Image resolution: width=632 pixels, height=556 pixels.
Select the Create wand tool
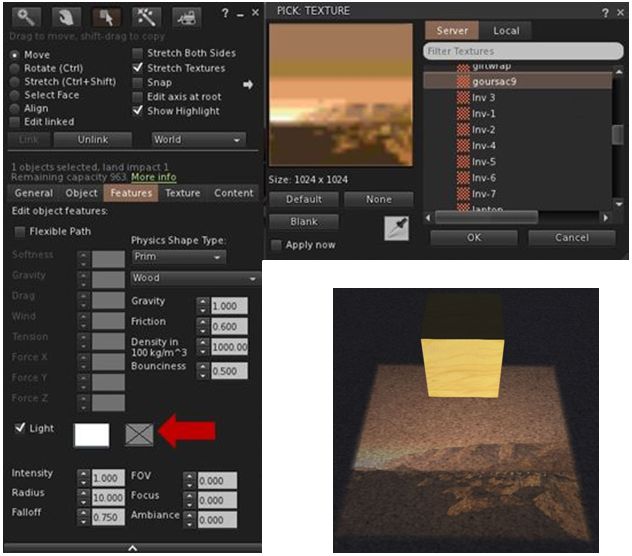tap(147, 15)
